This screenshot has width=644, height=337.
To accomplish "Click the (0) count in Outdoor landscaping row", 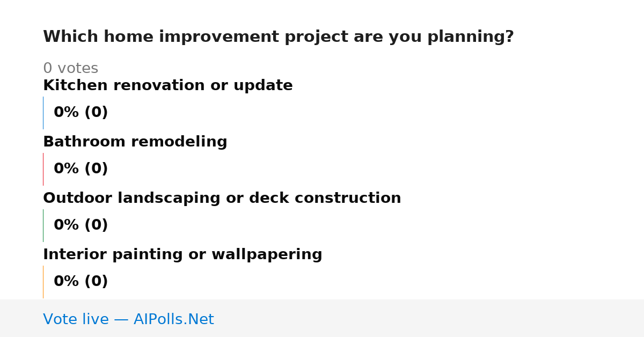I will click(96, 225).
